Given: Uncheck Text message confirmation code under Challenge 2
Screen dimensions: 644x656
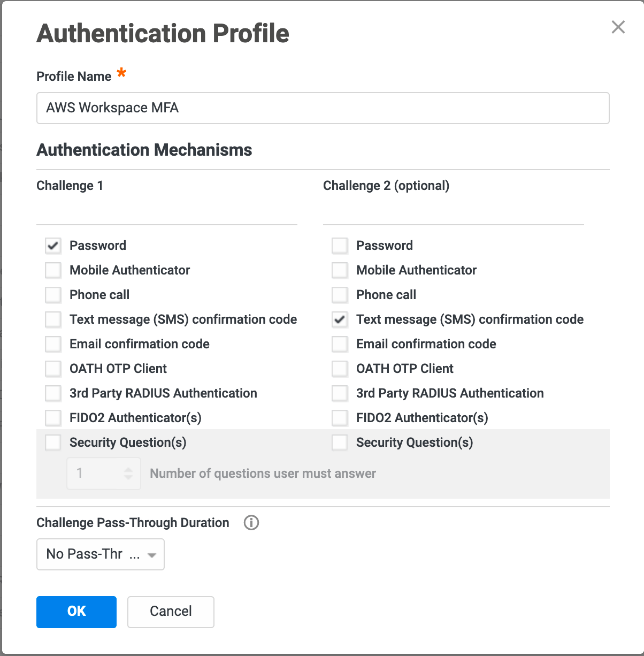Looking at the screenshot, I should tap(340, 319).
